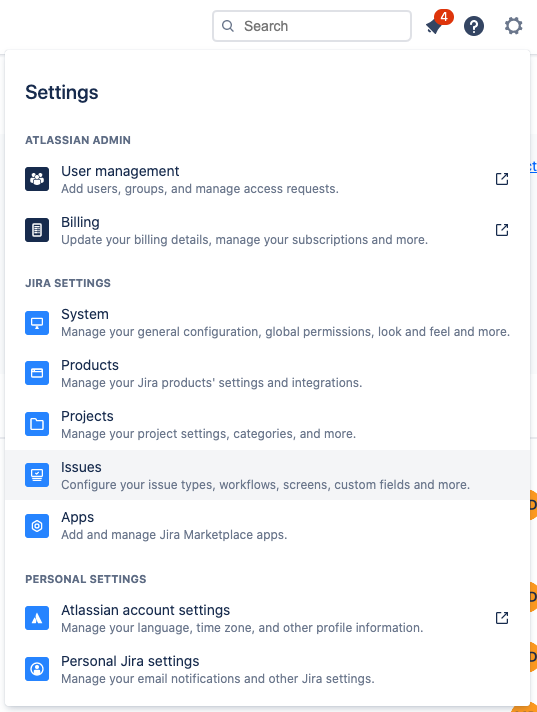Click 'Add users, groups, and manage access requests.'
This screenshot has width=537, height=712.
(200, 189)
